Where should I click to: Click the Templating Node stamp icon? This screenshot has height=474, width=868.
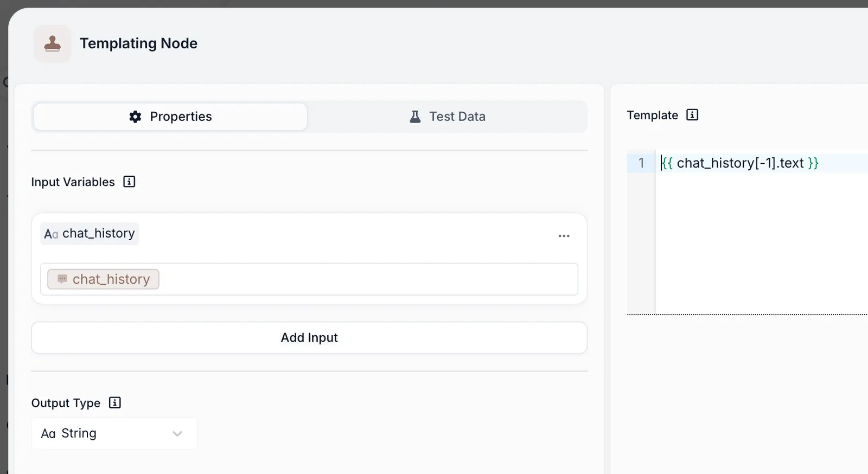click(x=52, y=43)
